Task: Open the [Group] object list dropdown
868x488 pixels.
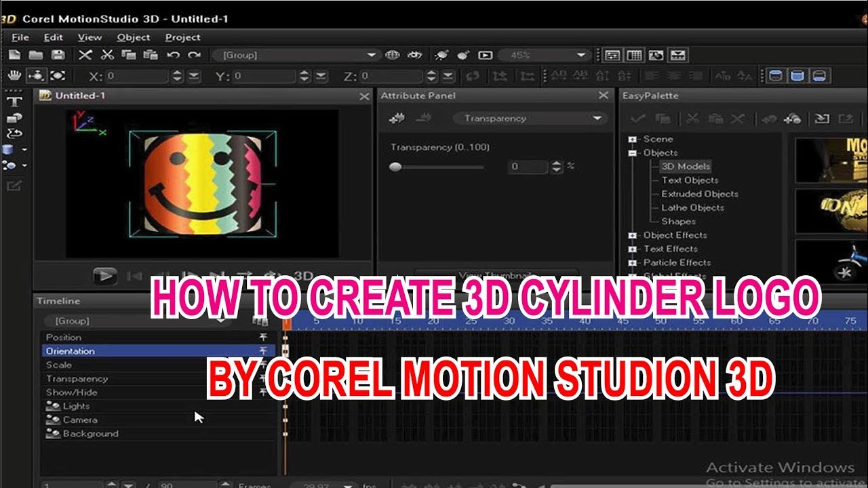Action: 296,55
